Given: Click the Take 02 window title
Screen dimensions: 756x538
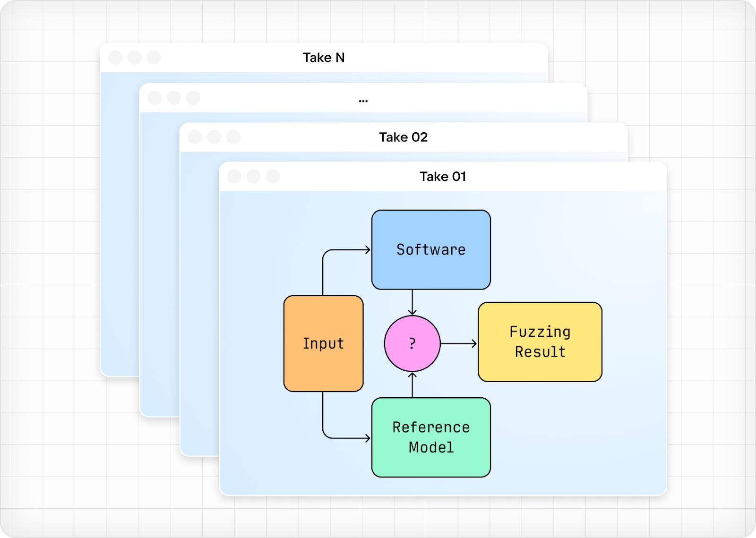Looking at the screenshot, I should (x=403, y=137).
